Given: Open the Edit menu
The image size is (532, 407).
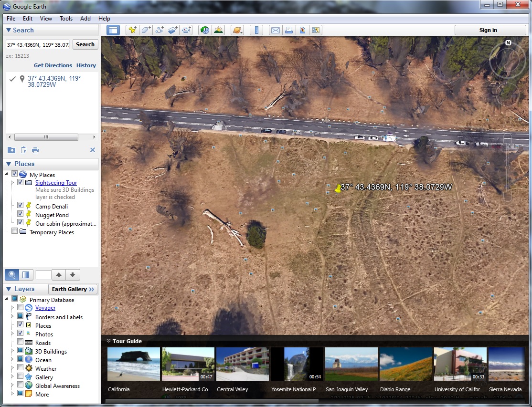Looking at the screenshot, I should click(28, 19).
